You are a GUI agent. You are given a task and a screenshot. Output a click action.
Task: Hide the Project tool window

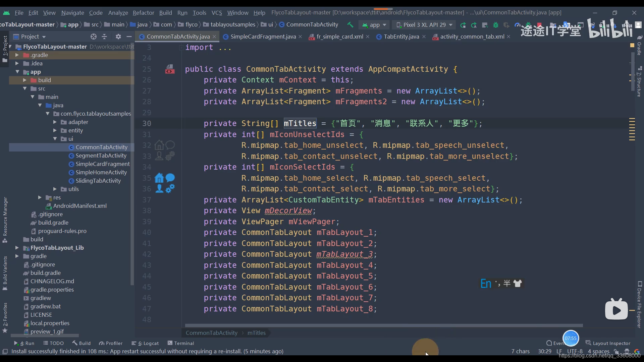click(129, 37)
